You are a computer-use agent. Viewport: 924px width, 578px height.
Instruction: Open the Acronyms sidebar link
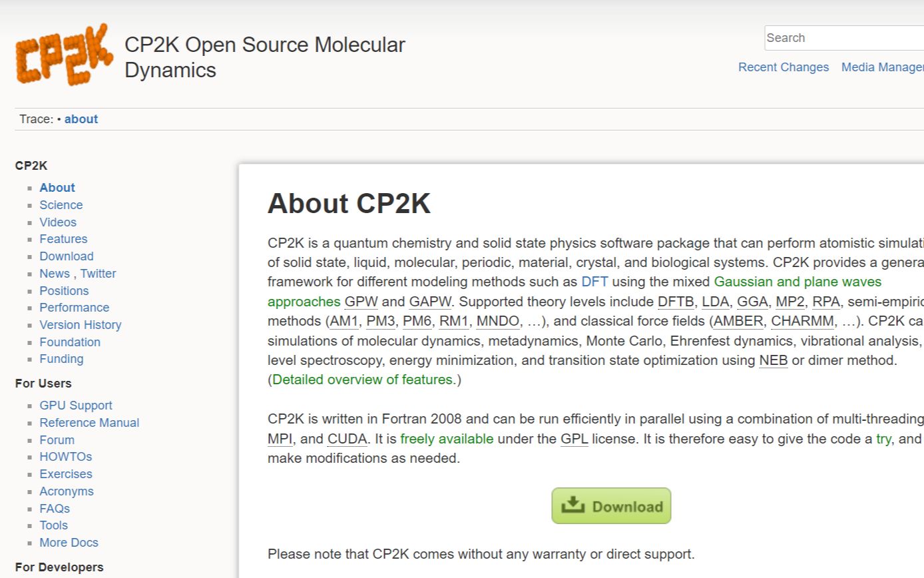coord(67,491)
